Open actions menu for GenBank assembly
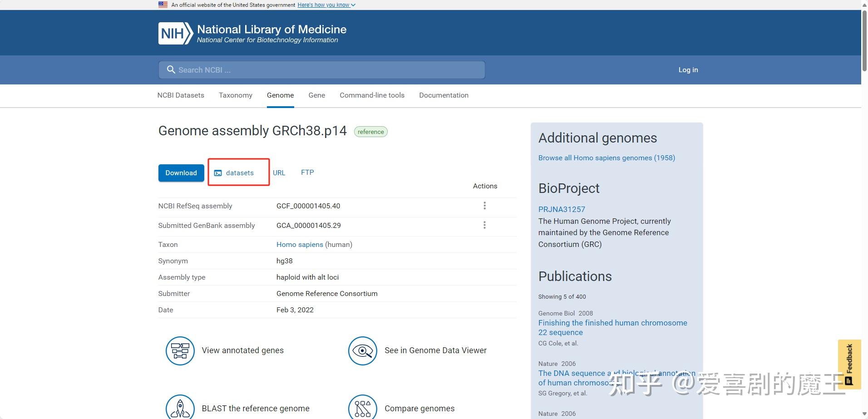Viewport: 868px width, 419px height. coord(484,225)
